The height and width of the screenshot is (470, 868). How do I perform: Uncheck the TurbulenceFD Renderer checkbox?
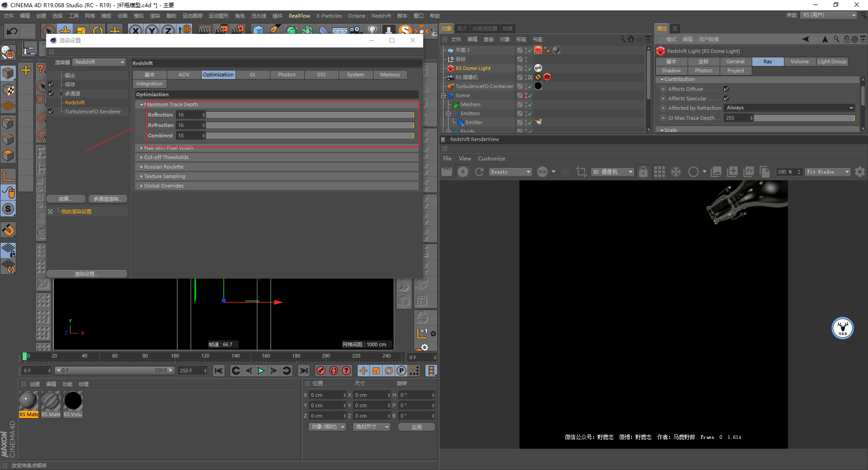(x=51, y=112)
